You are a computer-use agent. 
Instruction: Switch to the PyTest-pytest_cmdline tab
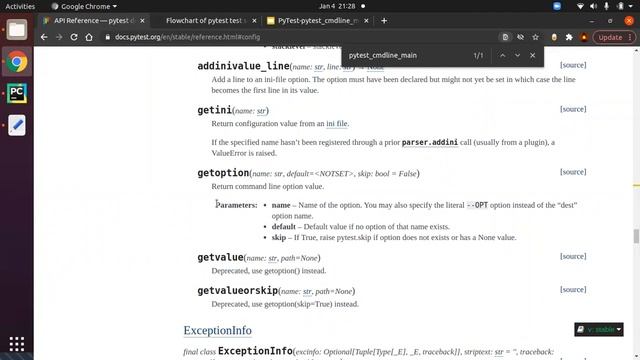(x=318, y=21)
